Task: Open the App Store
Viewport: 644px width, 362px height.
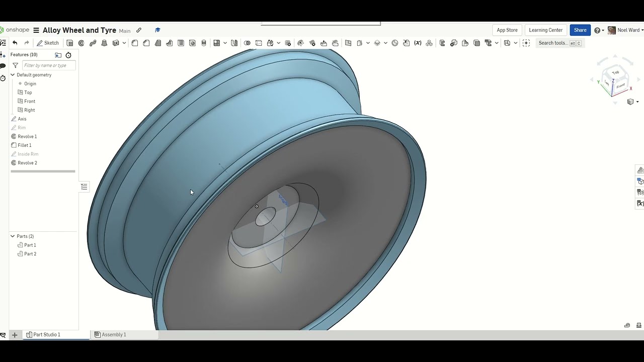Action: (x=507, y=30)
